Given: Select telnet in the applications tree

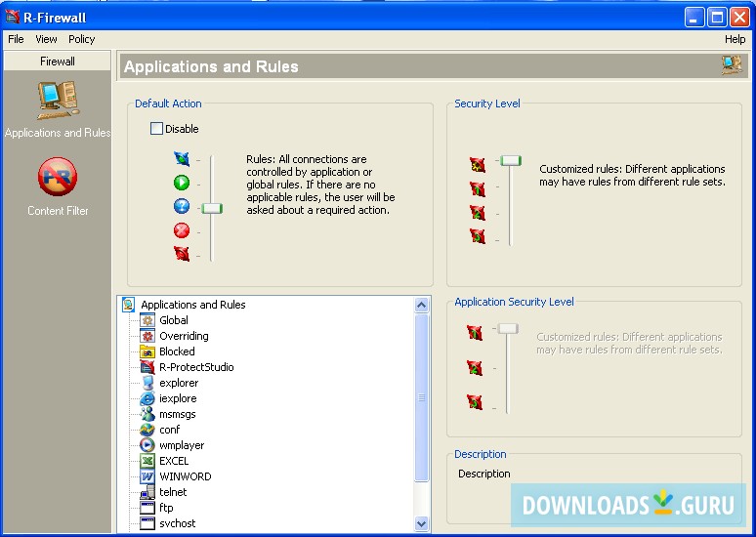Looking at the screenshot, I should coord(173,492).
